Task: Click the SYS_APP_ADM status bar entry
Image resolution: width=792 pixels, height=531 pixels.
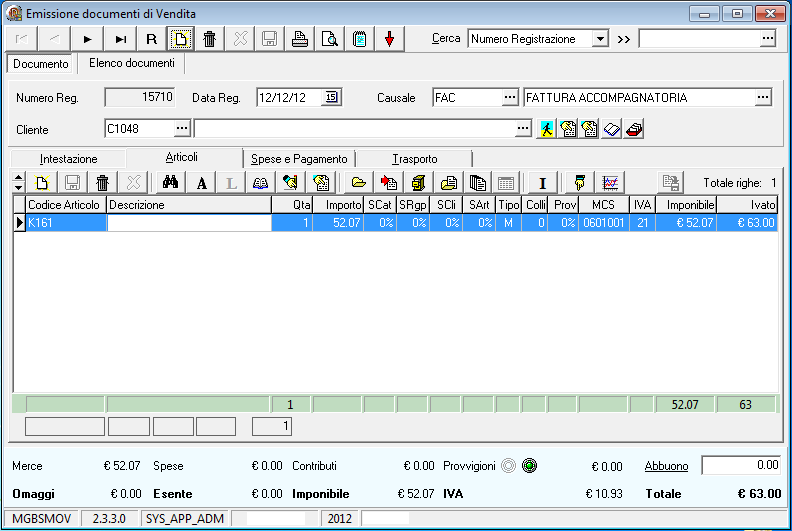Action: 185,519
